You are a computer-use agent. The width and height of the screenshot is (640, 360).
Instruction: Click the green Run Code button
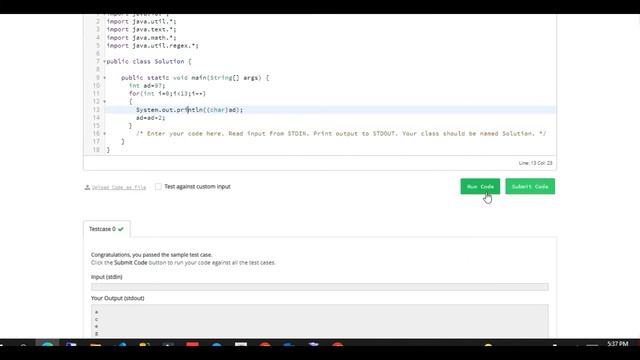coord(480,187)
